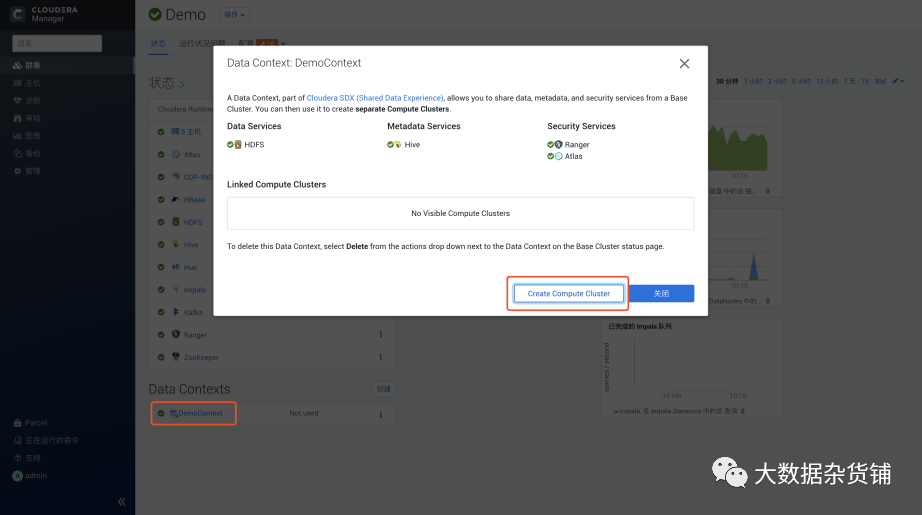Open Cloudera SDX (Shared Data Experience) link
Image resolution: width=922 pixels, height=515 pixels.
point(375,98)
